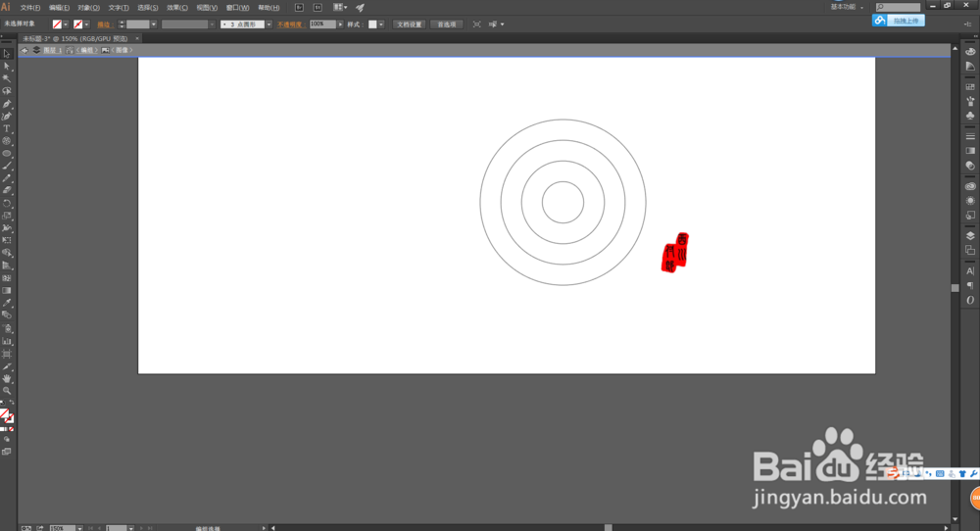Select the Artboard tool
980x531 pixels.
coord(7,354)
